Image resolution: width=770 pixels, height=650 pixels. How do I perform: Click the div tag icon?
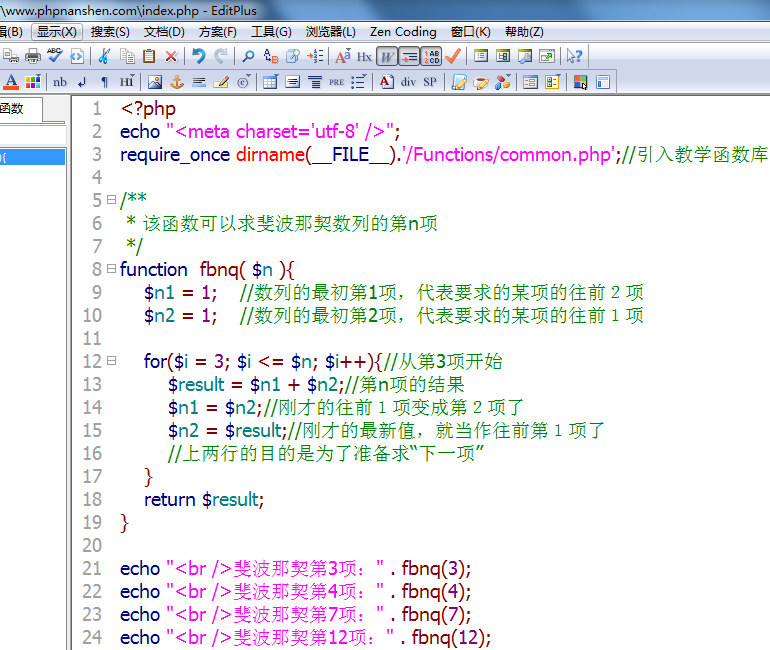click(x=408, y=82)
